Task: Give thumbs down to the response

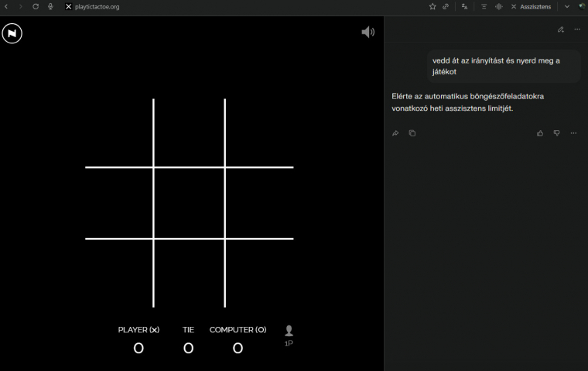Action: tap(556, 133)
